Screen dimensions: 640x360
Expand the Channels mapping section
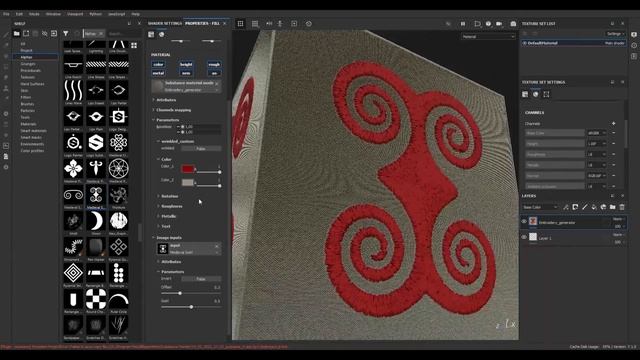pos(173,110)
